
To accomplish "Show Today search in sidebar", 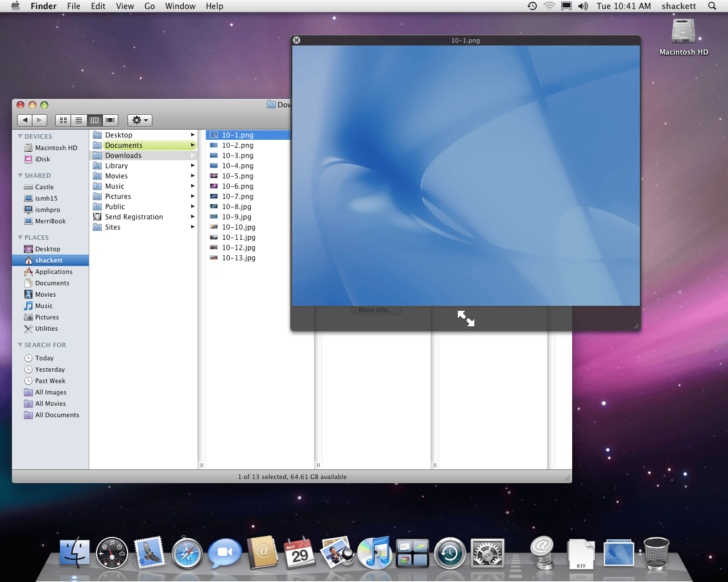I will (x=51, y=358).
